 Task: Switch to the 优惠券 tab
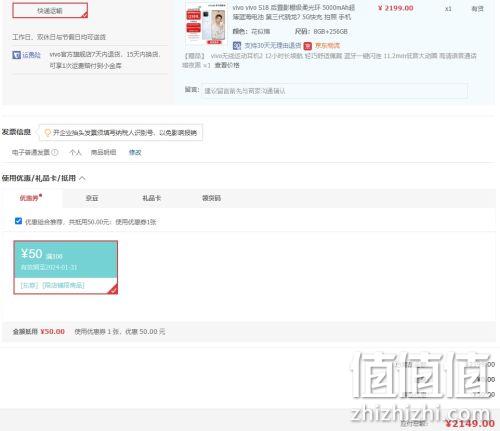pyautogui.click(x=30, y=198)
